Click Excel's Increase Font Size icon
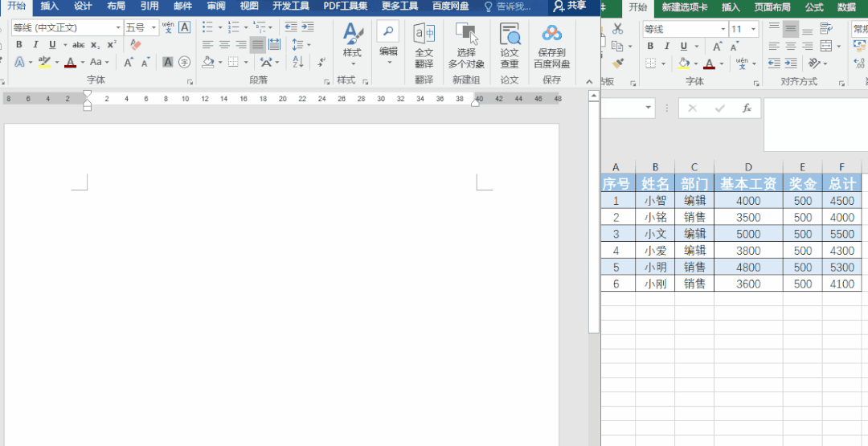This screenshot has width=868, height=446. [x=717, y=47]
